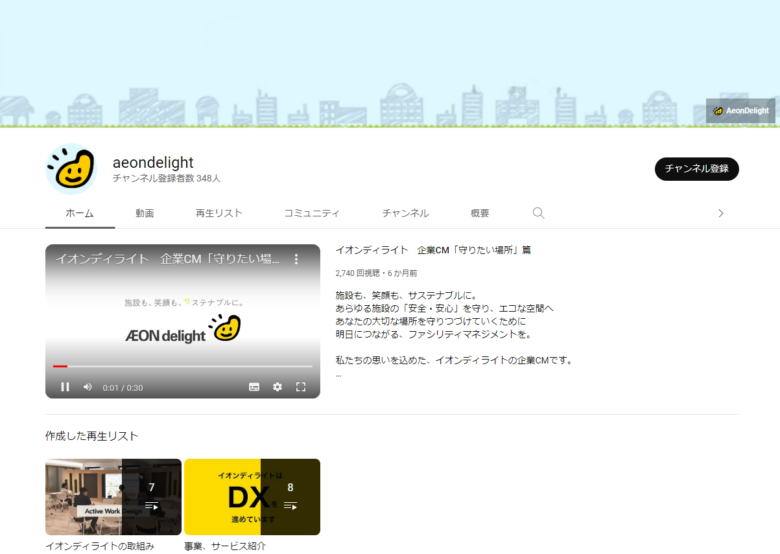Screen dimensions: 780x554
Task: Open the イオンディライトの取組み playlist thumbnail
Action: pos(113,497)
